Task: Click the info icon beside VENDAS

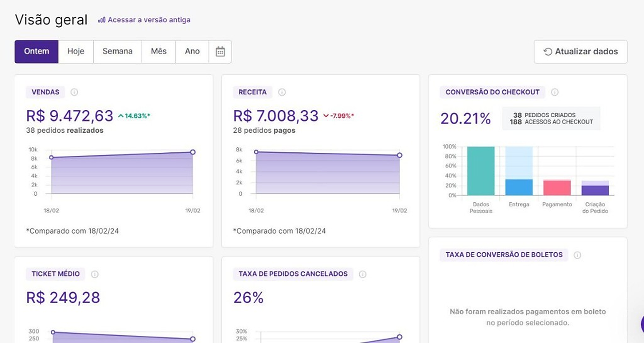Action: coord(74,92)
